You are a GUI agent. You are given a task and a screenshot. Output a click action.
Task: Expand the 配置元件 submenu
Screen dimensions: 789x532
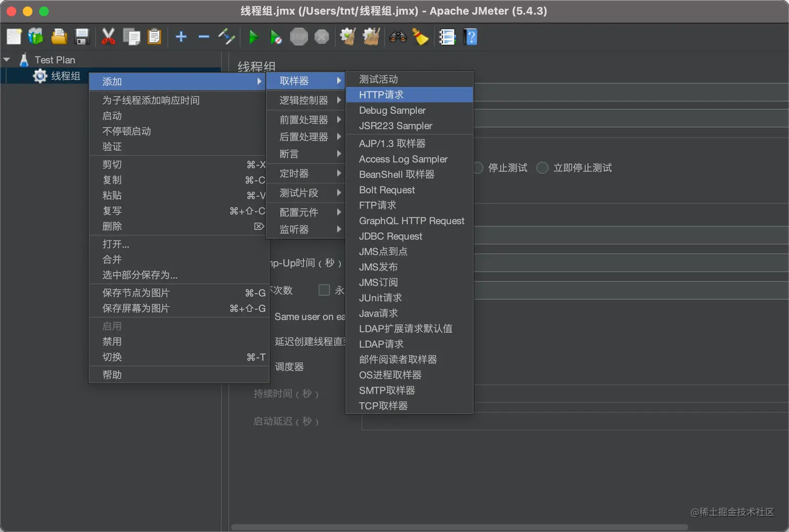306,212
